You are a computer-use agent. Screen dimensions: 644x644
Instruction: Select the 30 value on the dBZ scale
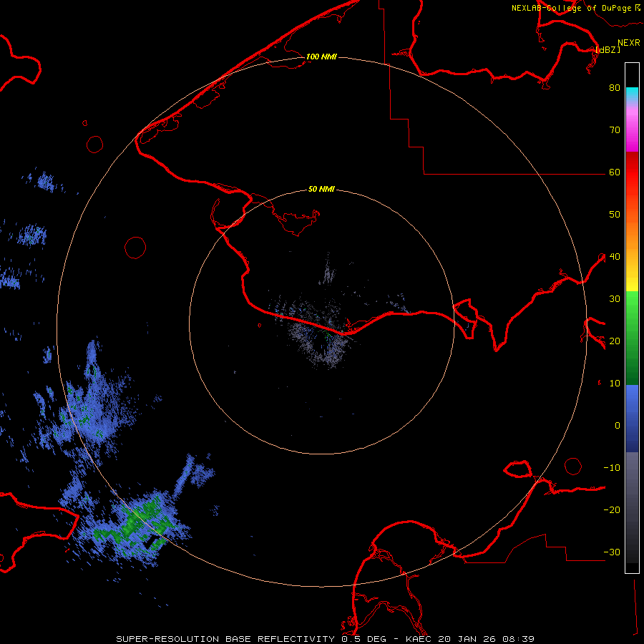(615, 299)
